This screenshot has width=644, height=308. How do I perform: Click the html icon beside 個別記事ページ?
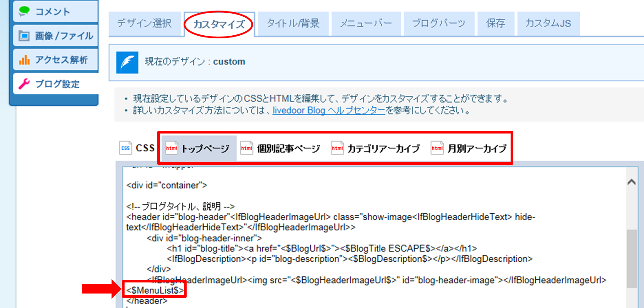[x=247, y=148]
